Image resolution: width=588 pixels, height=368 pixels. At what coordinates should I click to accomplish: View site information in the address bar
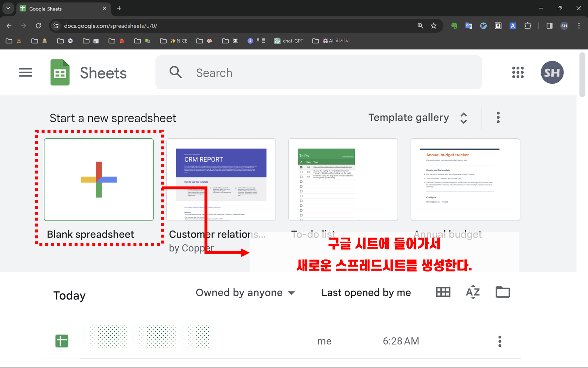click(56, 26)
